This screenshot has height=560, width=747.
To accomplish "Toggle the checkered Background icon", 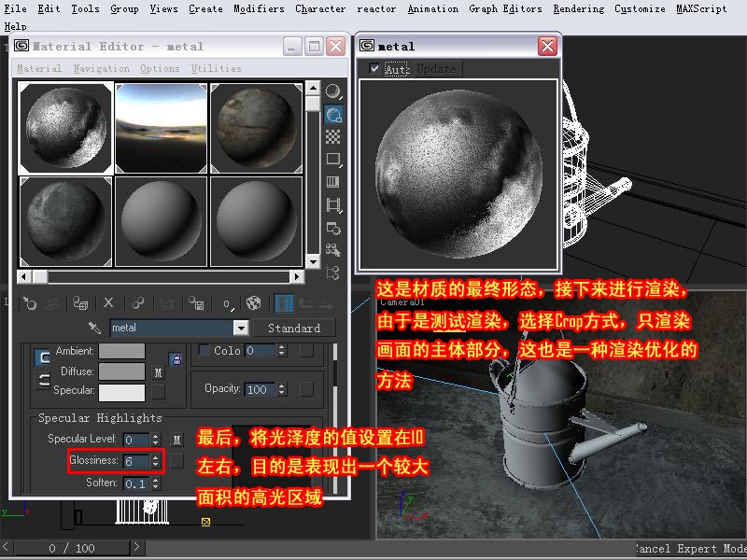I will 333,137.
